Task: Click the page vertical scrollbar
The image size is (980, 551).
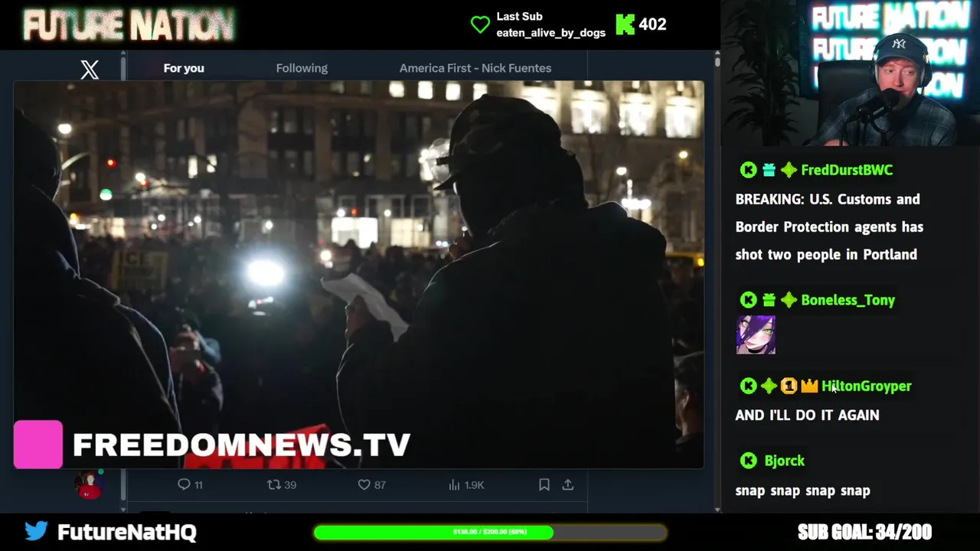Action: click(x=717, y=282)
